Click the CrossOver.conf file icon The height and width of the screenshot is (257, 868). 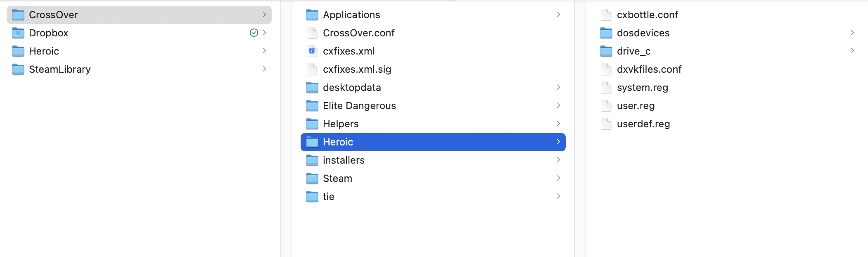coord(312,33)
